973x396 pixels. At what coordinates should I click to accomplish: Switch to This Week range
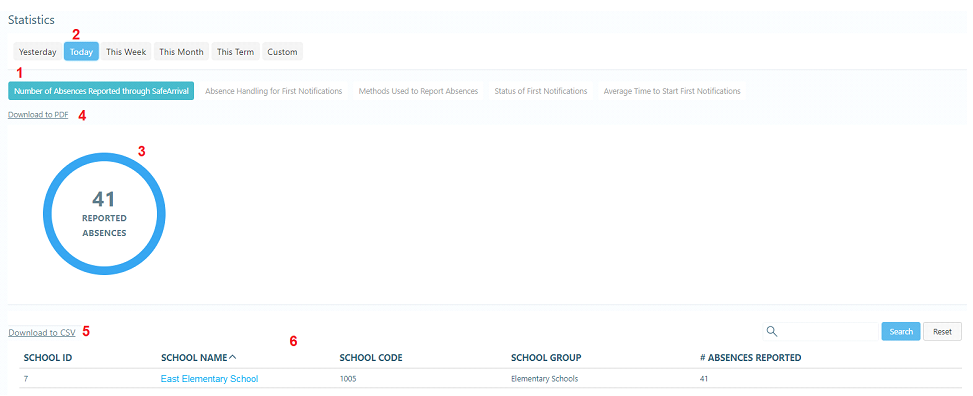point(126,52)
